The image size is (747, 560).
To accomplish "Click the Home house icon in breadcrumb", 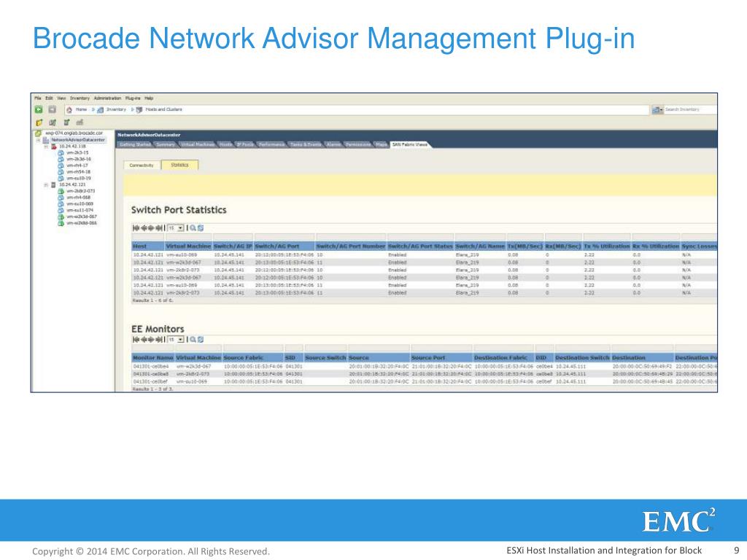I will 69,109.
